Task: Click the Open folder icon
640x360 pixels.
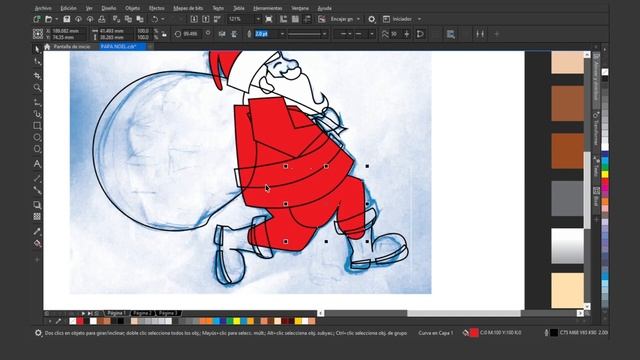Action: click(49, 19)
